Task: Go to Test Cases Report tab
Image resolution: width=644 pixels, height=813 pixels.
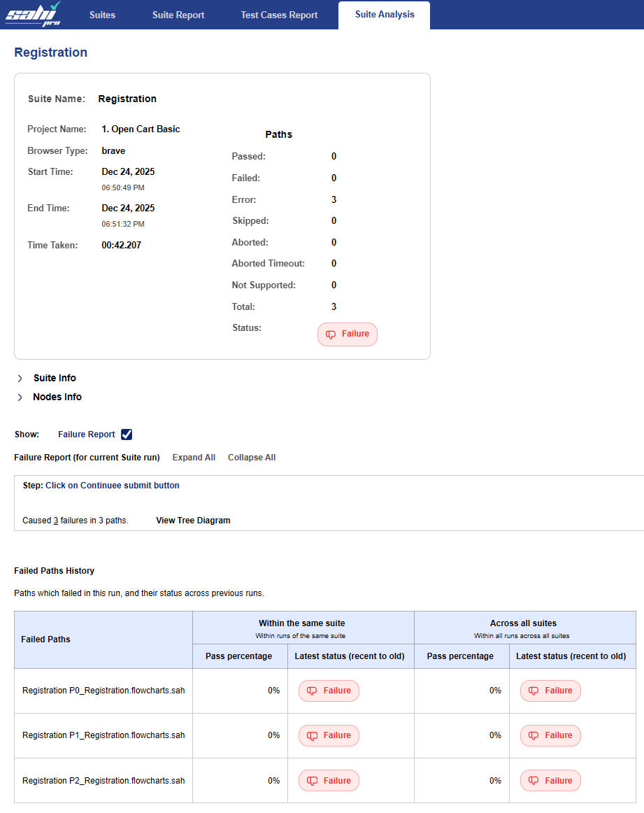Action: click(x=279, y=15)
